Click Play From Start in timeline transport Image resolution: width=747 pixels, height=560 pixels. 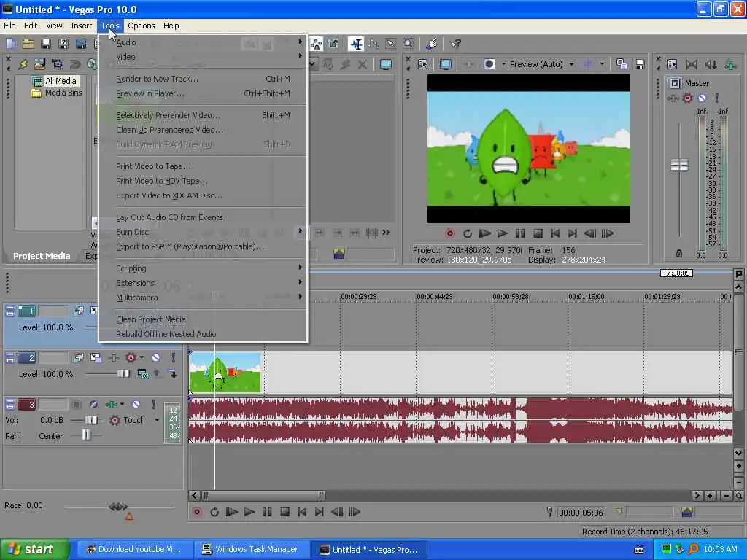(232, 512)
